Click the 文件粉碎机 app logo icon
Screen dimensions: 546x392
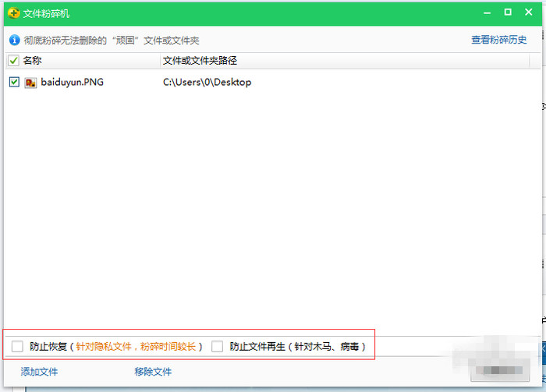(13, 13)
